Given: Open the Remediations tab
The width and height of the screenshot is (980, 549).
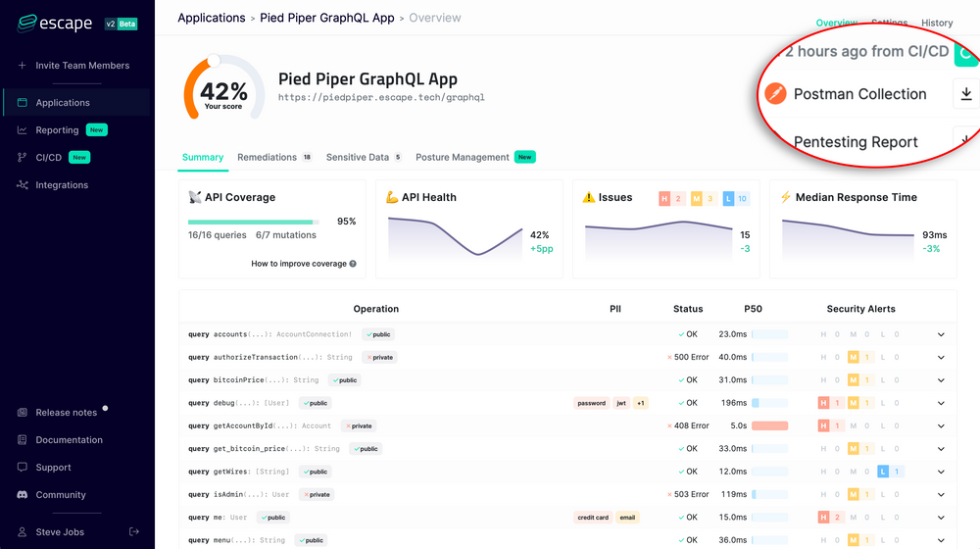Looking at the screenshot, I should (274, 158).
